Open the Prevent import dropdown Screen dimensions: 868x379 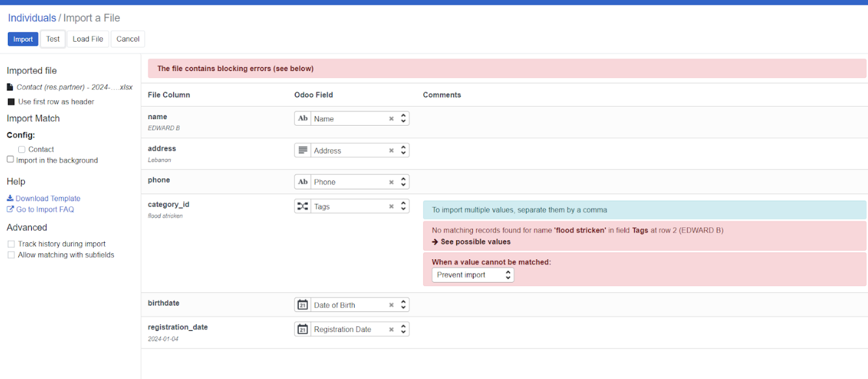pyautogui.click(x=473, y=275)
